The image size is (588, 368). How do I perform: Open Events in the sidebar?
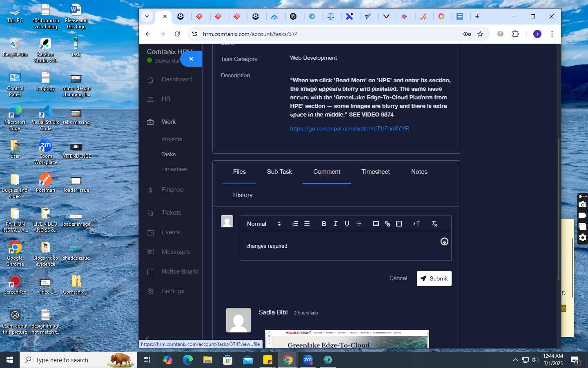tap(170, 232)
